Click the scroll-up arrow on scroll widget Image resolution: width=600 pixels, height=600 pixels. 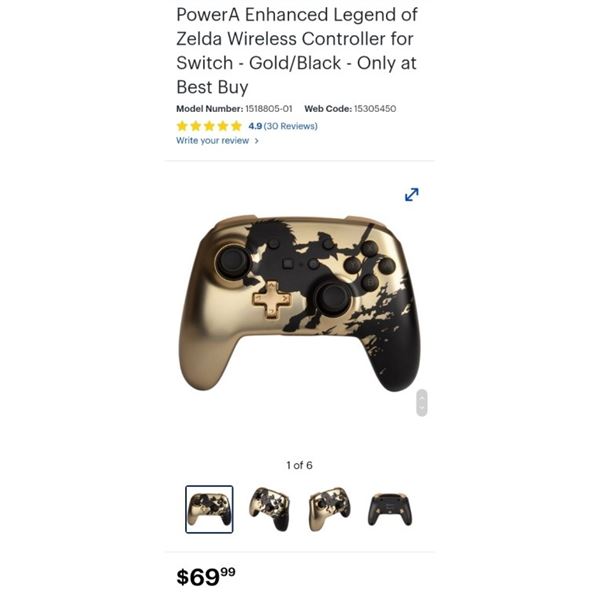(x=421, y=398)
